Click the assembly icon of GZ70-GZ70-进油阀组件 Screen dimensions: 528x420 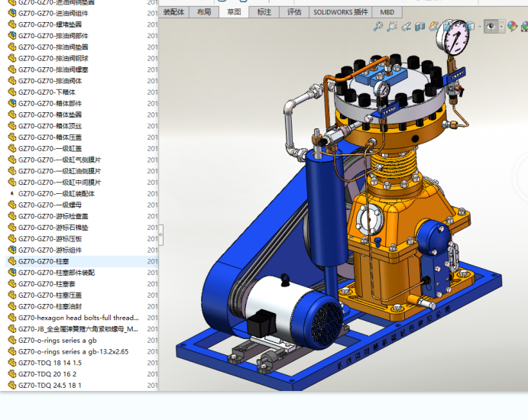coord(12,13)
